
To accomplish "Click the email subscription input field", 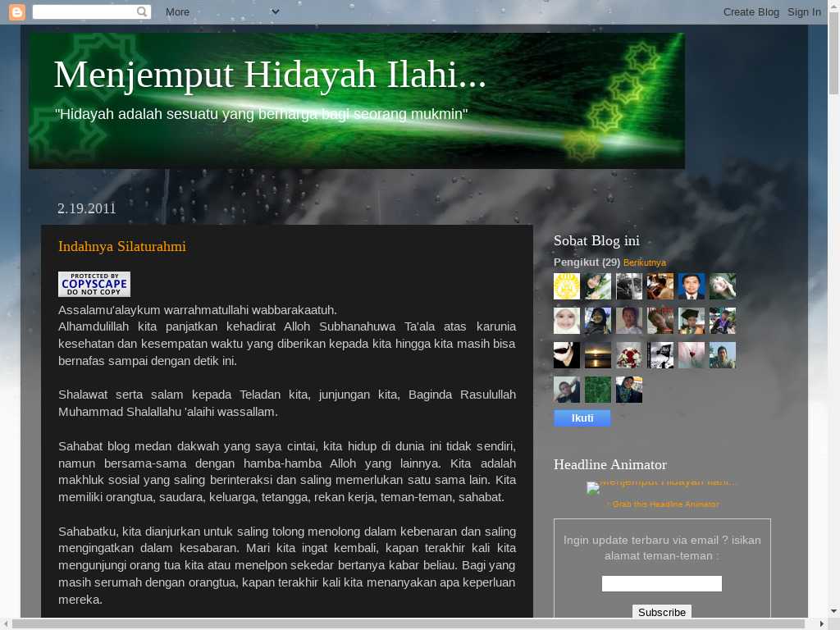I will point(662,584).
